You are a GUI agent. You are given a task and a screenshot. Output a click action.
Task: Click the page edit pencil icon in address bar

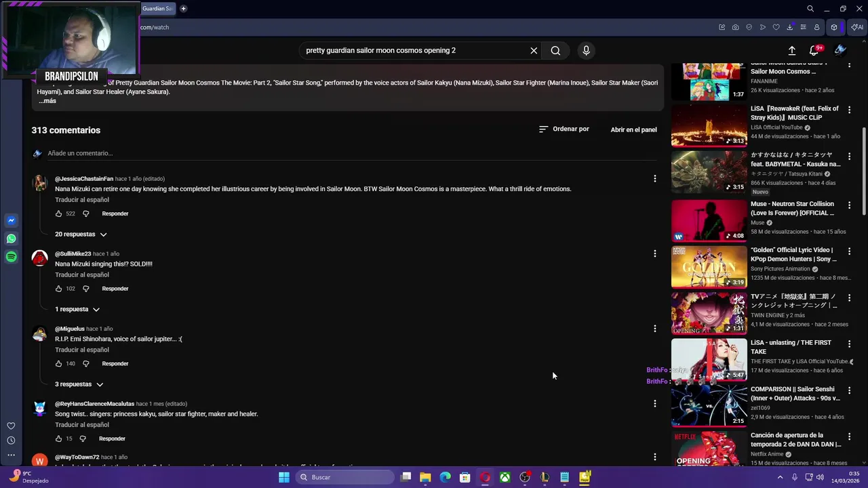722,27
